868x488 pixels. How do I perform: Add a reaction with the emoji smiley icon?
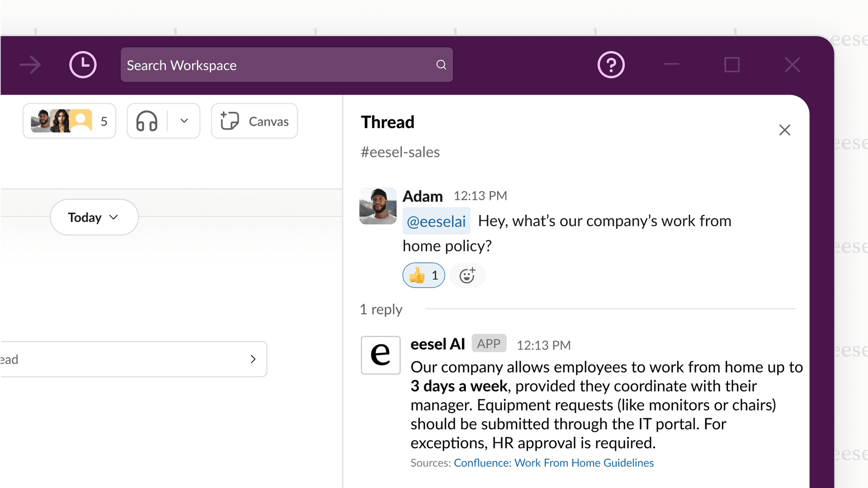(467, 275)
